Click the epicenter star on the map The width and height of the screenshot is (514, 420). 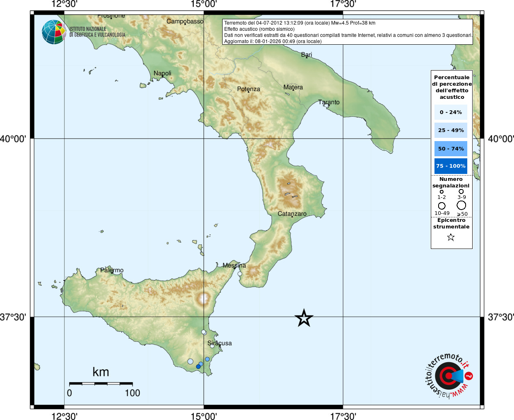point(304,318)
